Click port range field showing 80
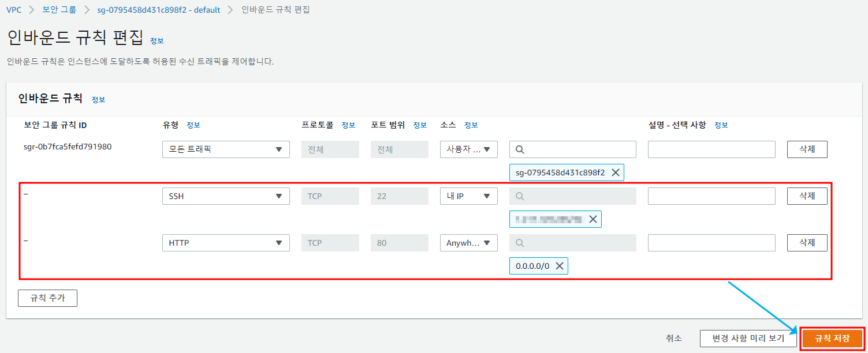Image resolution: width=868 pixels, height=353 pixels. (400, 243)
